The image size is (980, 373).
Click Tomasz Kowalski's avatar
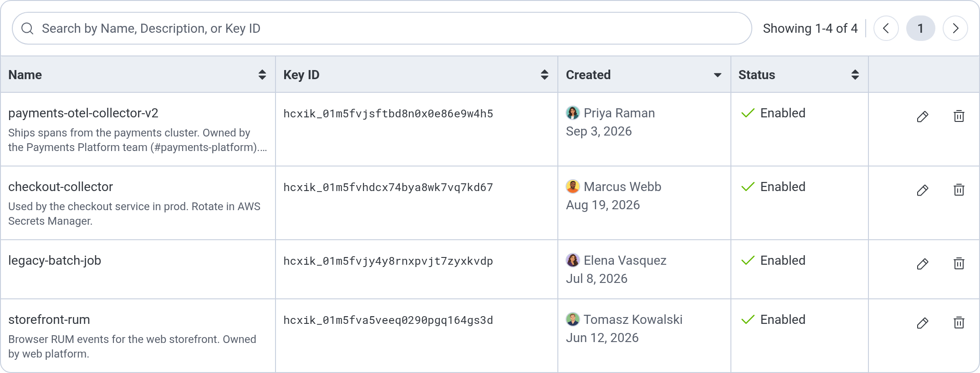click(572, 319)
